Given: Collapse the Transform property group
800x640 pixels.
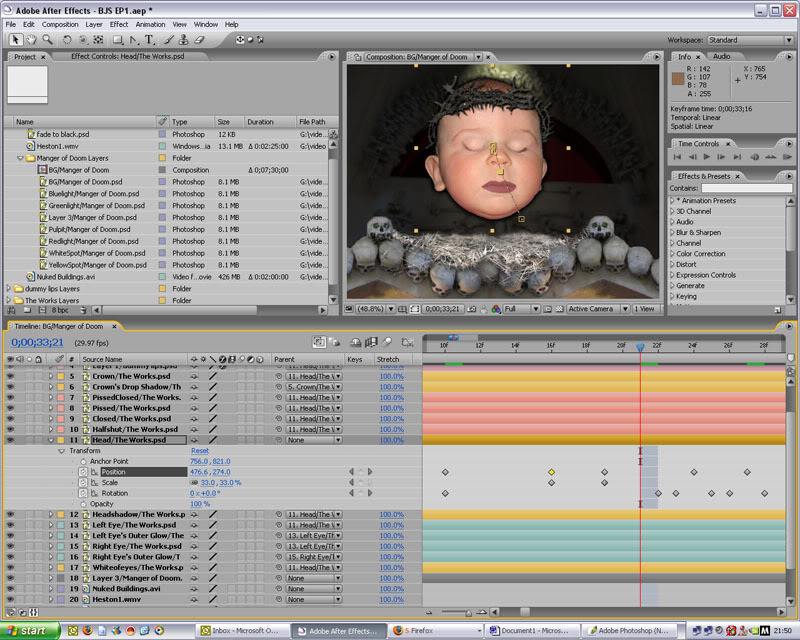Looking at the screenshot, I should (x=62, y=451).
